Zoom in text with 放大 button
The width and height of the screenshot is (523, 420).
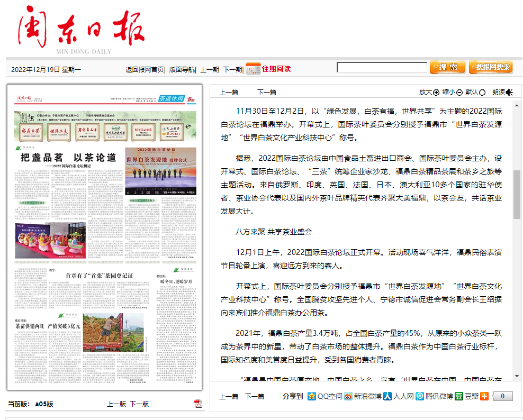pos(429,92)
